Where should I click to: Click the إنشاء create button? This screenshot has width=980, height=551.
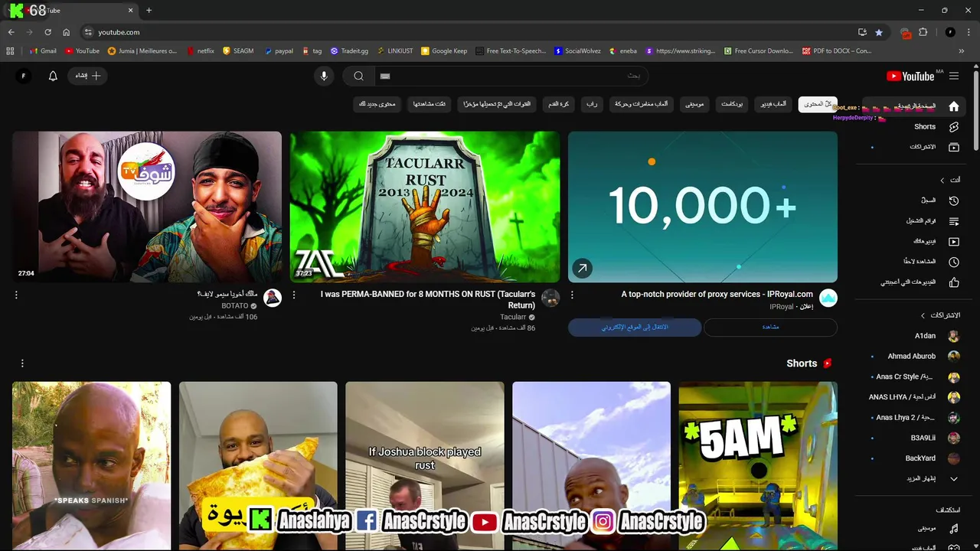(88, 76)
